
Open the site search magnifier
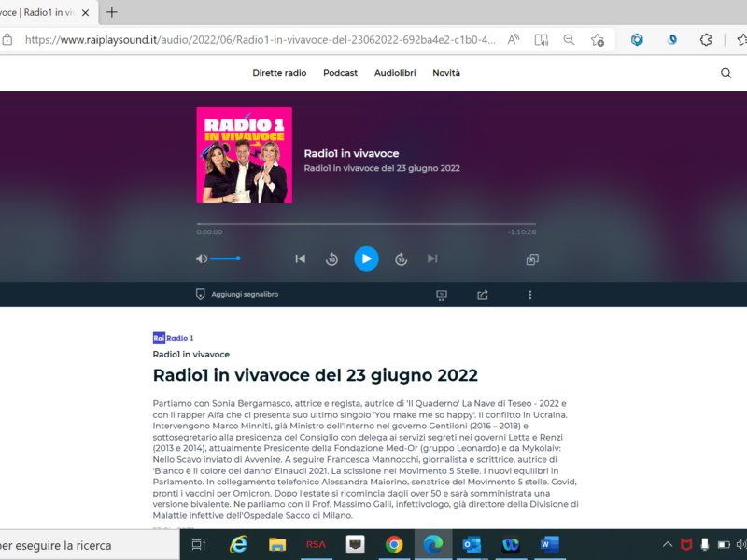[x=726, y=73]
